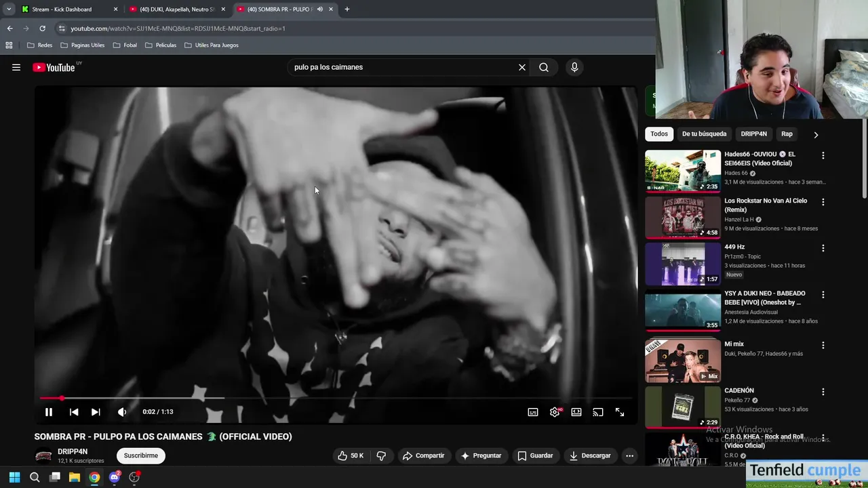This screenshot has width=868, height=488.
Task: Open the YouTube hamburger guide menu
Action: pos(16,67)
